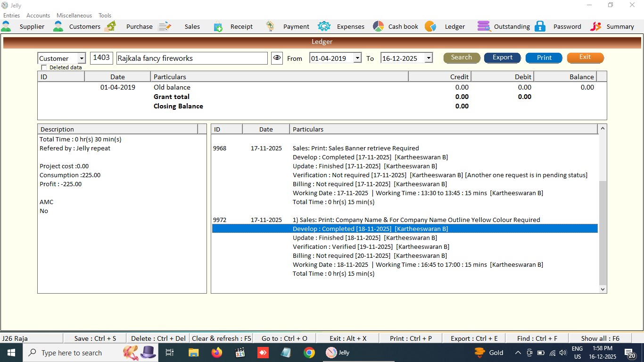Viewport: 644px width, 362px height.
Task: Click the Ledger toolbar icon
Action: pos(430,26)
